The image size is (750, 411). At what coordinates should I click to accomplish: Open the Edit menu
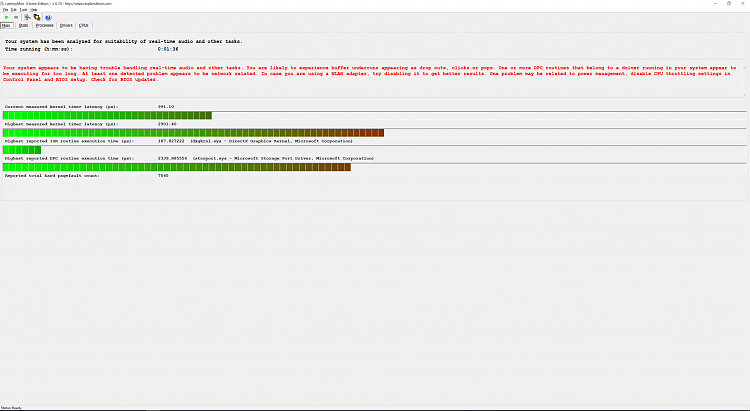pyautogui.click(x=14, y=10)
